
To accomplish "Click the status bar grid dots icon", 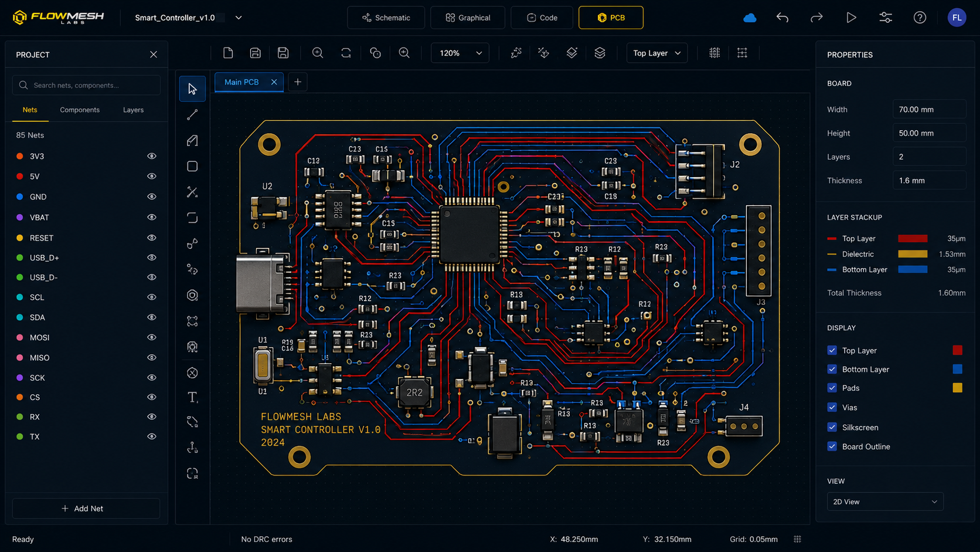I will click(x=797, y=539).
